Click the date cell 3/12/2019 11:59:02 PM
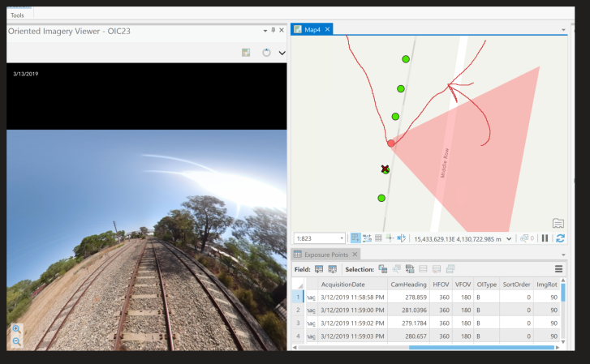590x364 pixels. [x=352, y=323]
